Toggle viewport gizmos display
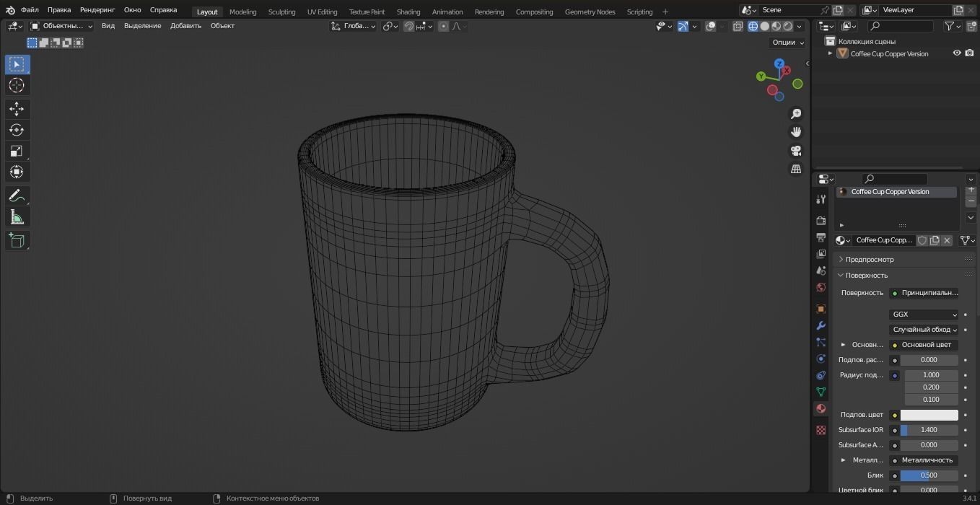This screenshot has width=980, height=505. (x=683, y=26)
